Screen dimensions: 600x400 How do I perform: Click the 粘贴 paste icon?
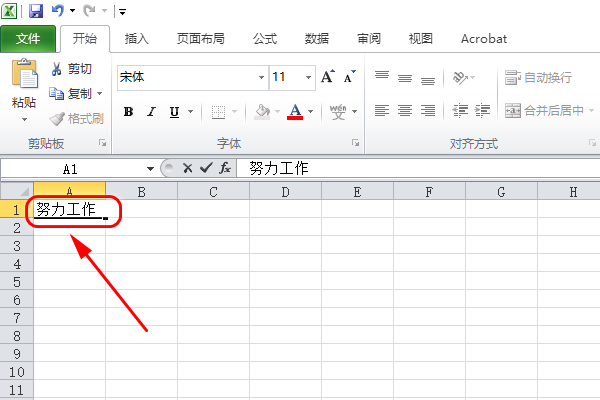[24, 73]
